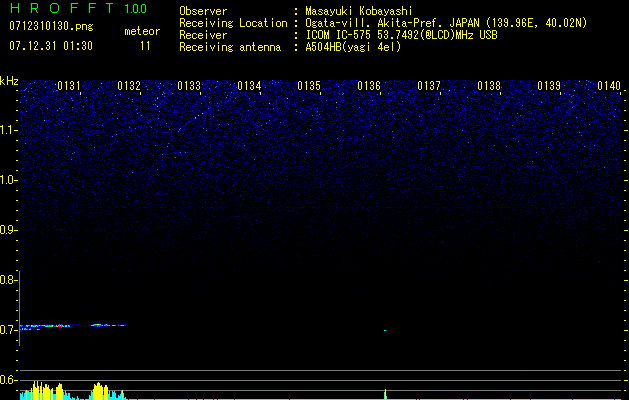The width and height of the screenshot is (629, 400).
Task: Click time marker 0139
Action: (x=549, y=86)
